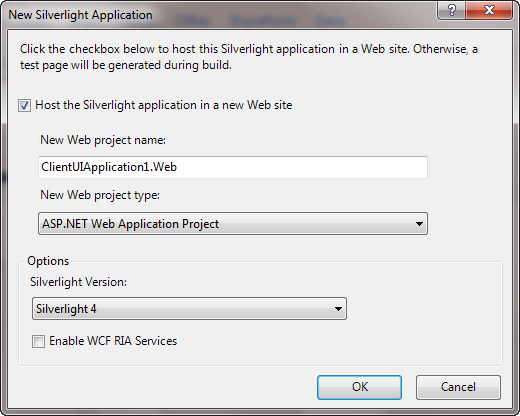Click the Options group box heading

(48, 261)
